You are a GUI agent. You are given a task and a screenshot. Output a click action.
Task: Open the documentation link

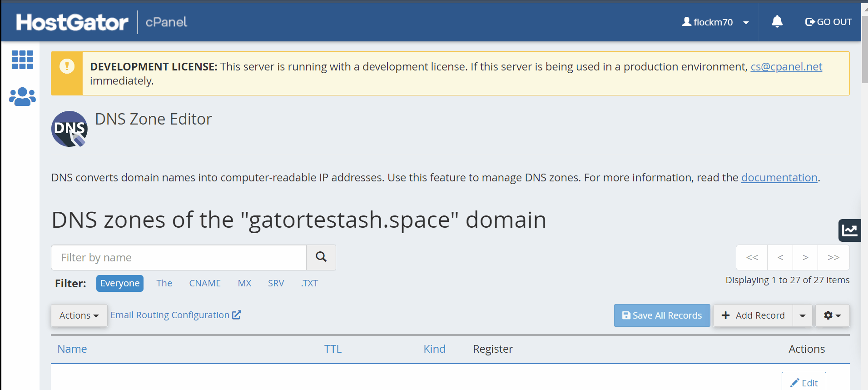pyautogui.click(x=779, y=178)
